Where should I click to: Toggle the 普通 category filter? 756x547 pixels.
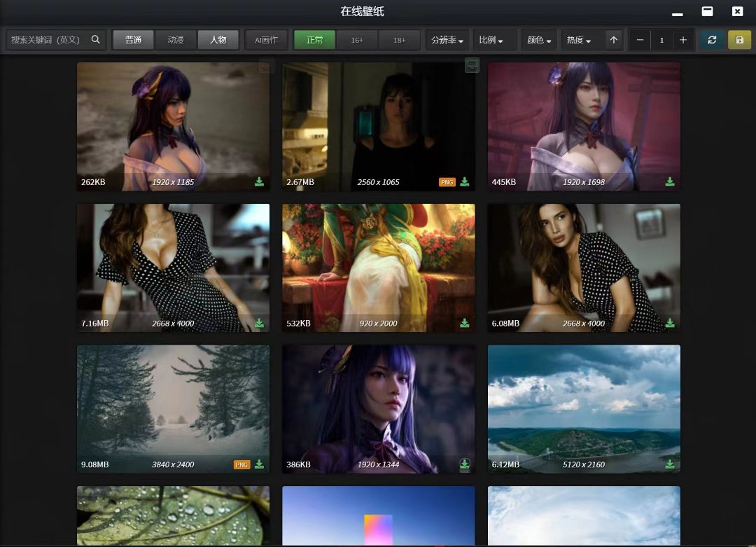133,40
